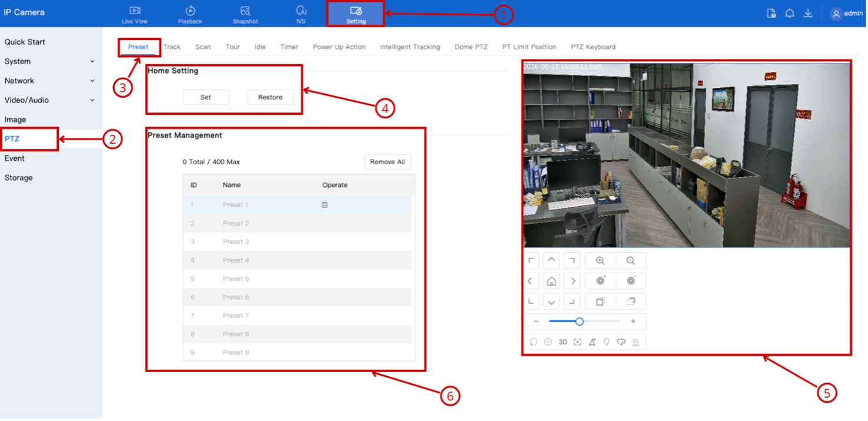
Task: Switch to the Scan tab
Action: pyautogui.click(x=203, y=47)
